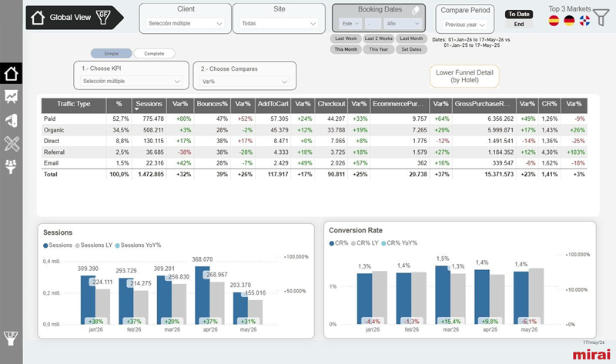Click the blue jan'26 Sessions bar
Image resolution: width=616 pixels, height=364 pixels.
tap(88, 300)
